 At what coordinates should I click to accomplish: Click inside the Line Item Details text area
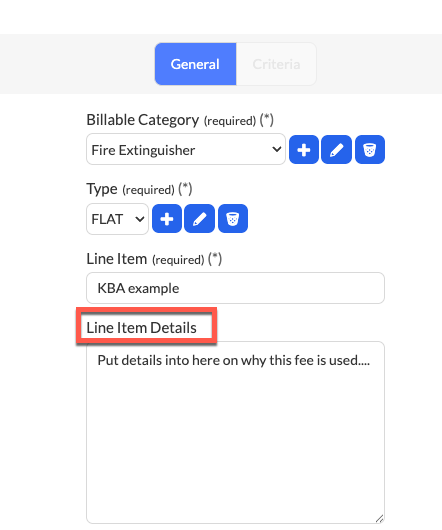point(236,433)
